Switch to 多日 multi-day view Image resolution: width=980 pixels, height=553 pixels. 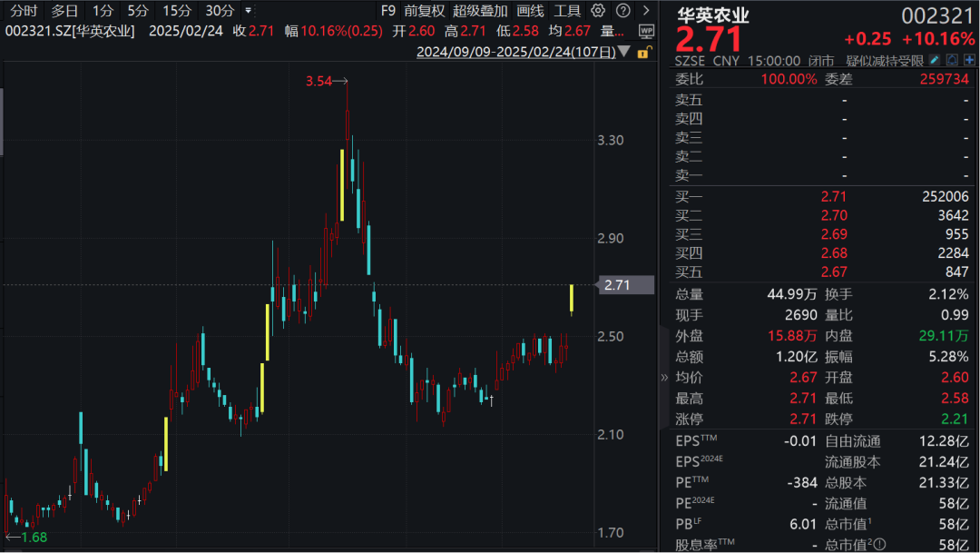(x=64, y=11)
